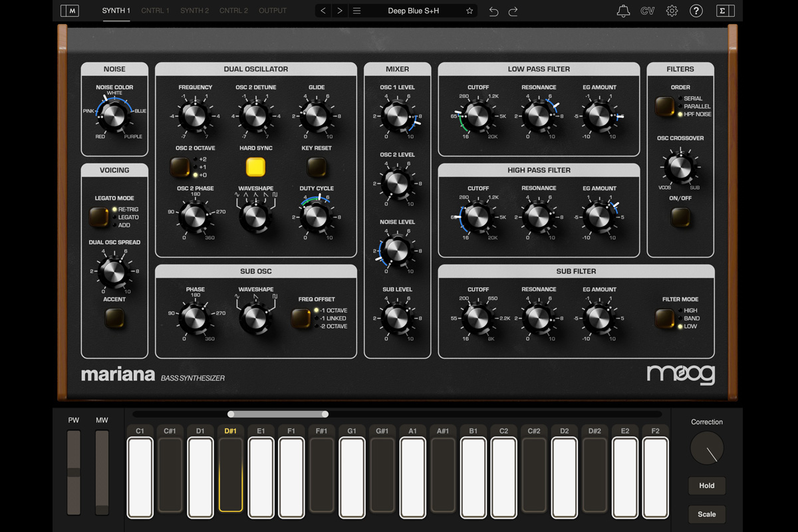Click the Sub Filter EG AMOUNT knob
The image size is (798, 532).
click(x=599, y=318)
